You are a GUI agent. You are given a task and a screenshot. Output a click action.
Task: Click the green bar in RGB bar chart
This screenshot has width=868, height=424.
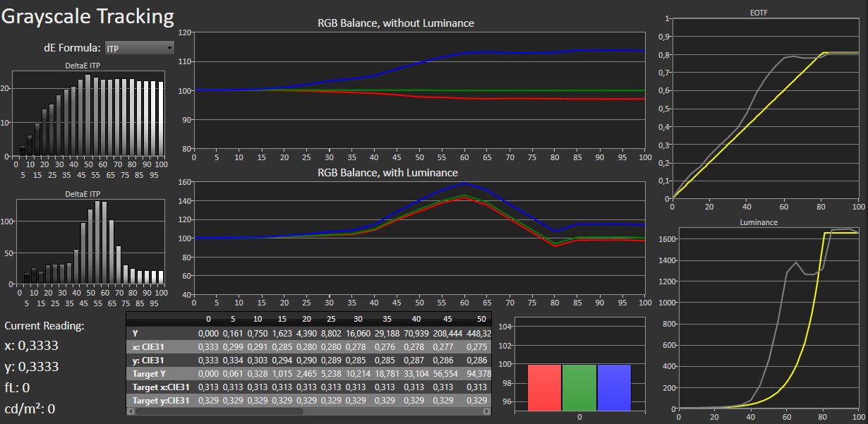[579, 387]
